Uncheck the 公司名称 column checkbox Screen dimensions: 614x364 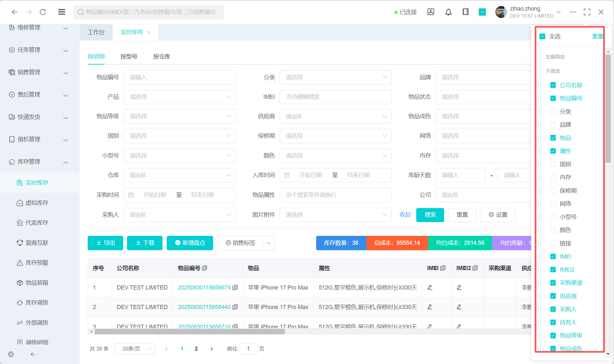[x=553, y=85]
